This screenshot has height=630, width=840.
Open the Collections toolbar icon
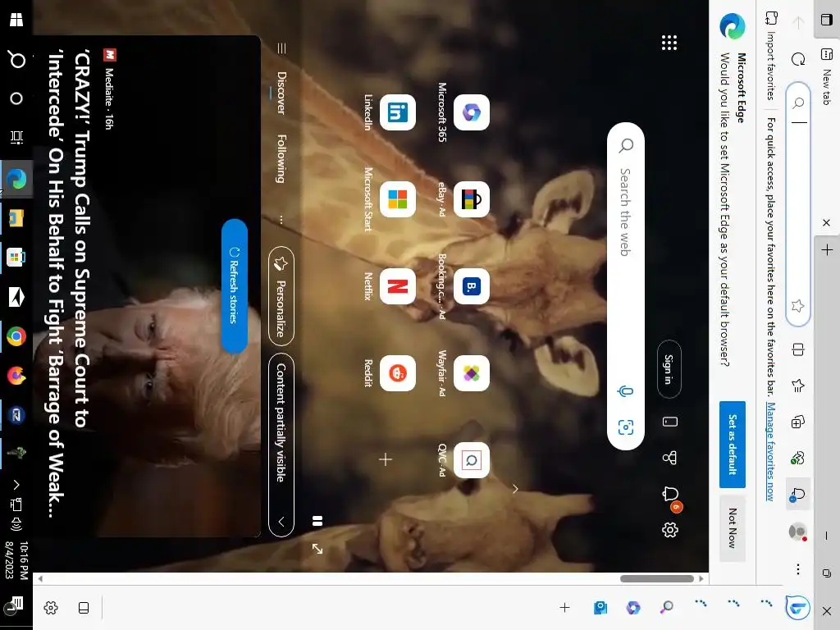pos(797,422)
